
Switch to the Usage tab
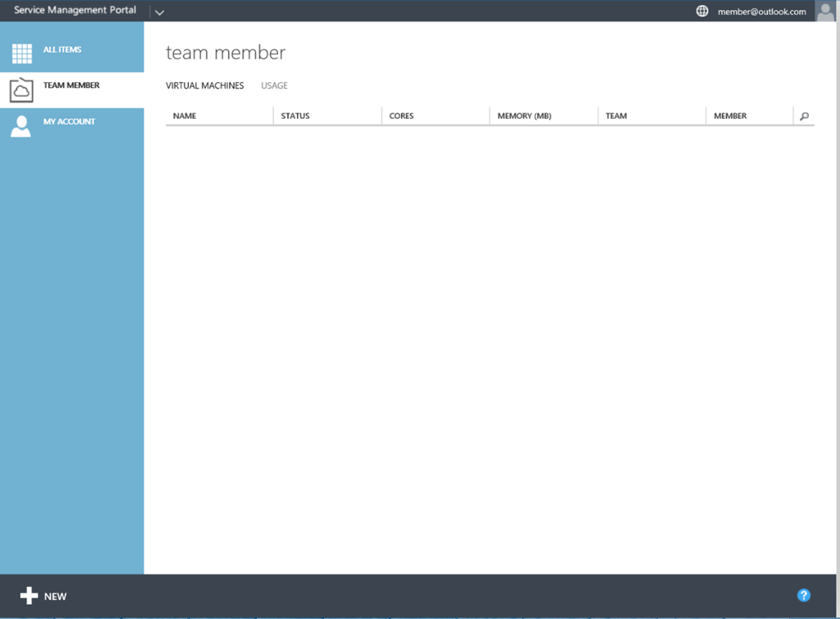[x=274, y=86]
